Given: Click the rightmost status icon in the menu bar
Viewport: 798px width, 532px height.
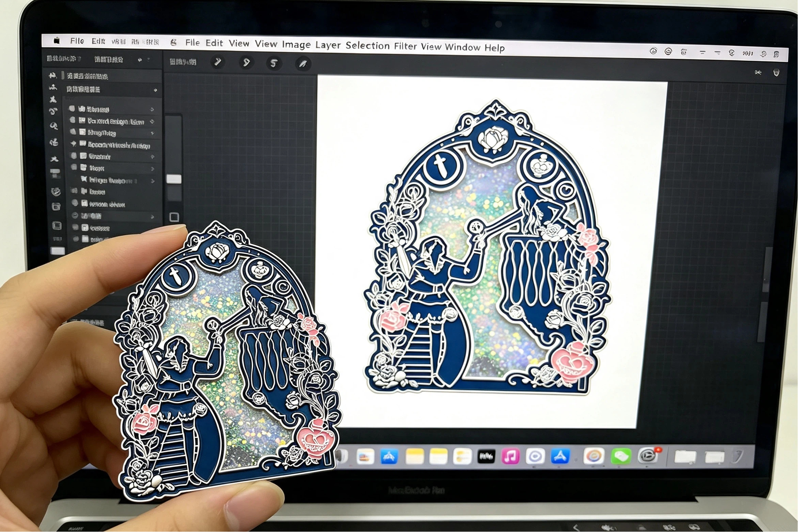Looking at the screenshot, I should coord(776,54).
